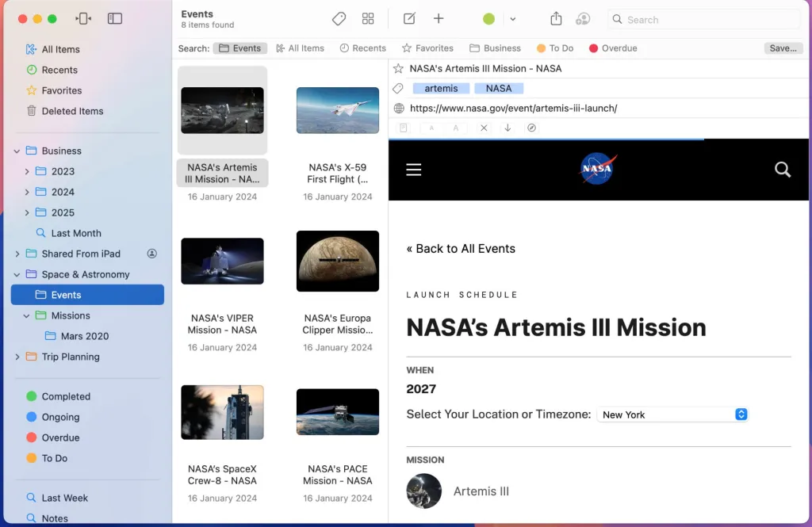
Task: Select NASA's SpaceX Crew-8 thumbnail
Action: (222, 412)
